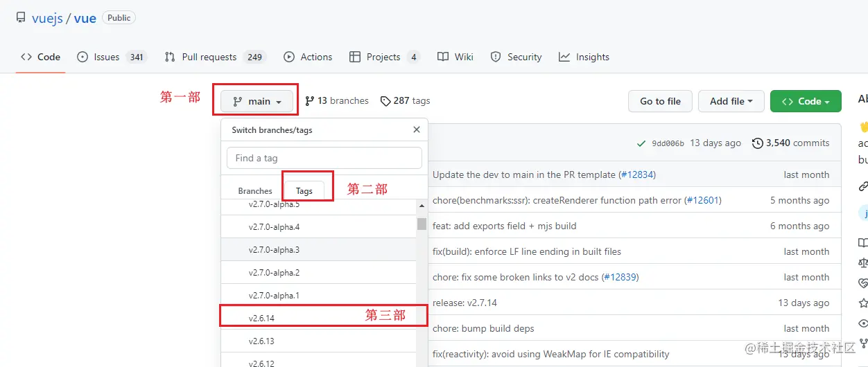This screenshot has height=367, width=868.
Task: Open the createRenderer function path error commit
Action: (557, 200)
